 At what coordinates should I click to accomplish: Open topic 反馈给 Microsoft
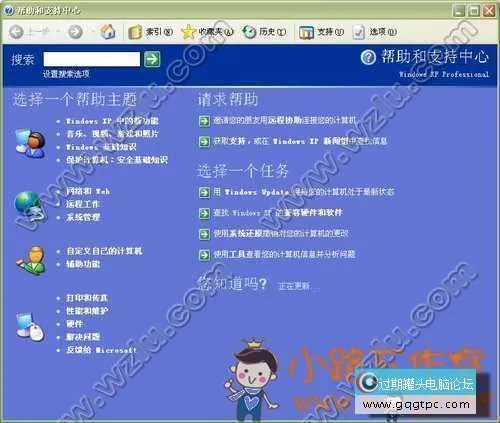(x=101, y=350)
